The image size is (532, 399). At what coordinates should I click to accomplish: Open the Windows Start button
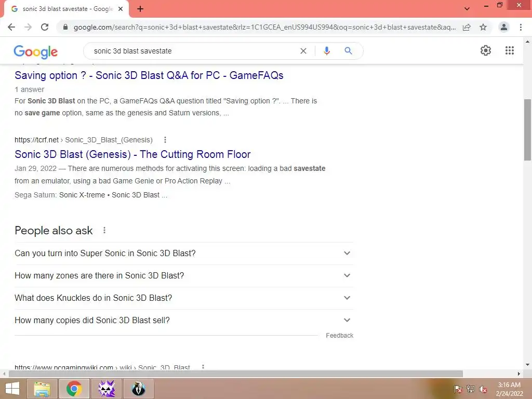pyautogui.click(x=12, y=389)
